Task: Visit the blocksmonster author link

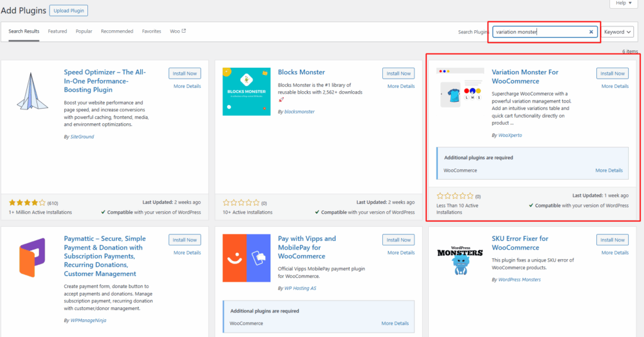Action: pyautogui.click(x=299, y=112)
